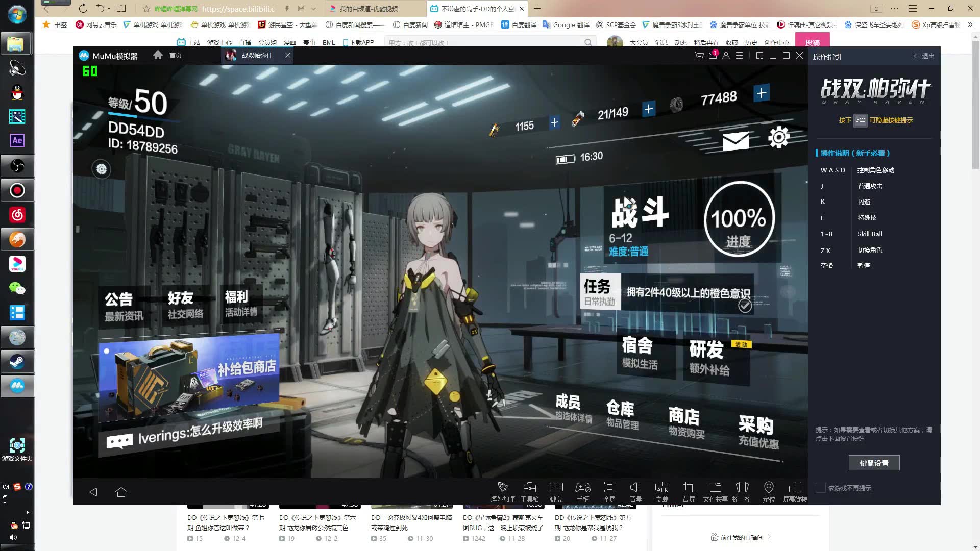
Task: Open 键鼠 keyboard mapping settings
Action: click(x=556, y=492)
